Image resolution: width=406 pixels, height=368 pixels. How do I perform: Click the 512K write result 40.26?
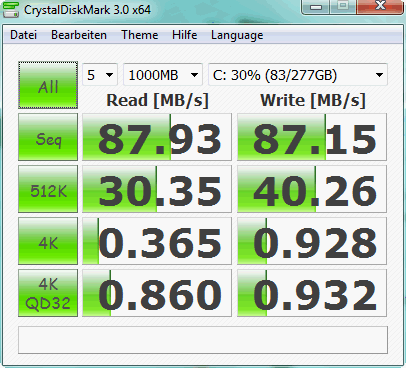click(x=312, y=189)
